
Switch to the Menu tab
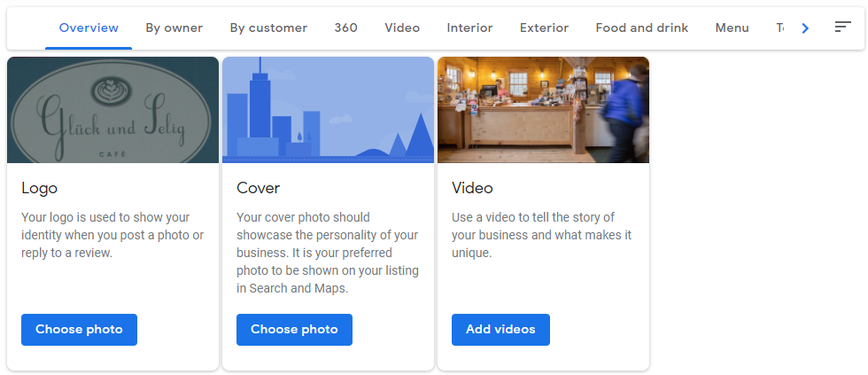[x=732, y=27]
